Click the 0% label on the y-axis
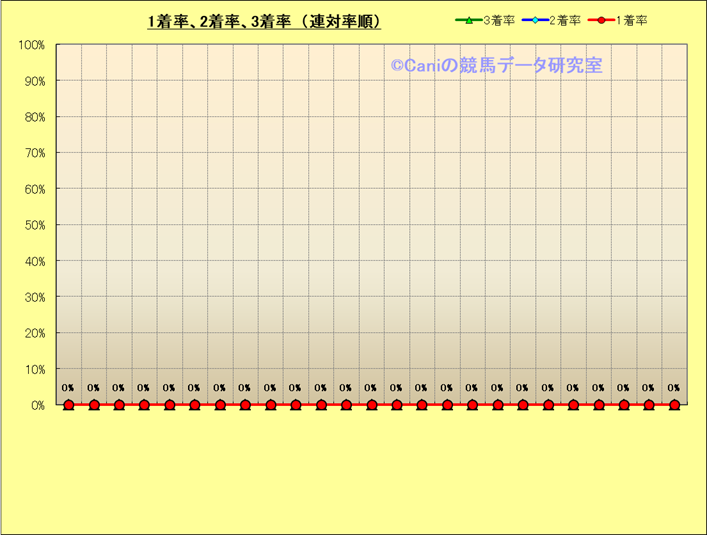Screen dimensions: 707x535 click(36, 405)
